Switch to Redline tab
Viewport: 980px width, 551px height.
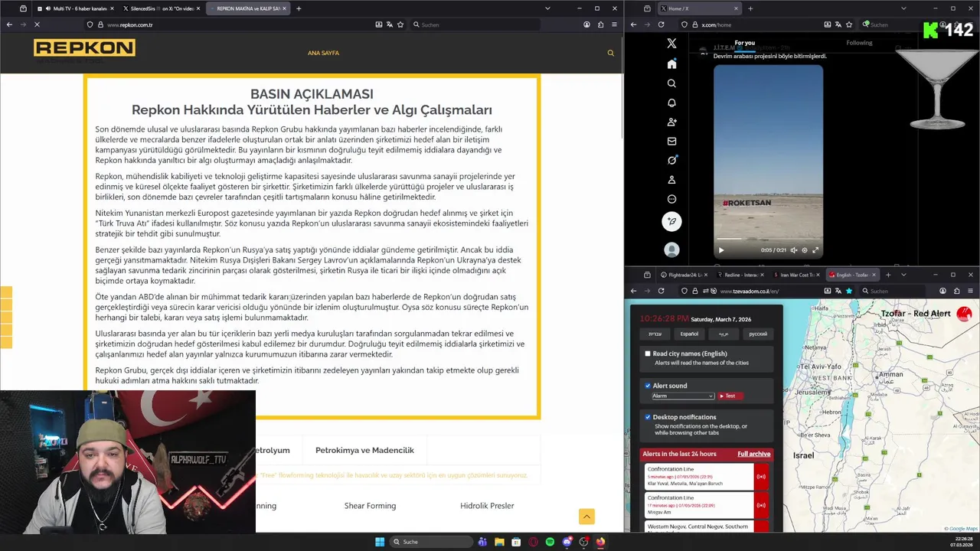pyautogui.click(x=740, y=275)
